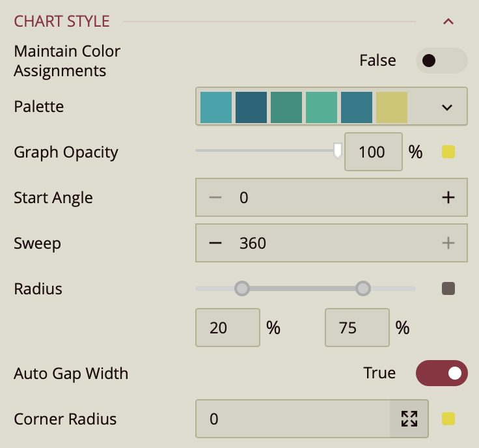Collapse the Chart Style section

coord(448,21)
